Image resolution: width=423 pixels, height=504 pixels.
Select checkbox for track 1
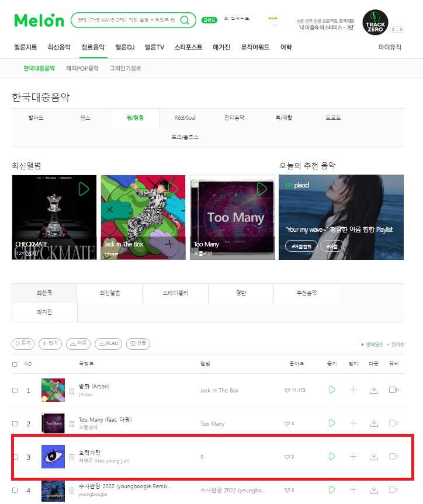point(15,390)
